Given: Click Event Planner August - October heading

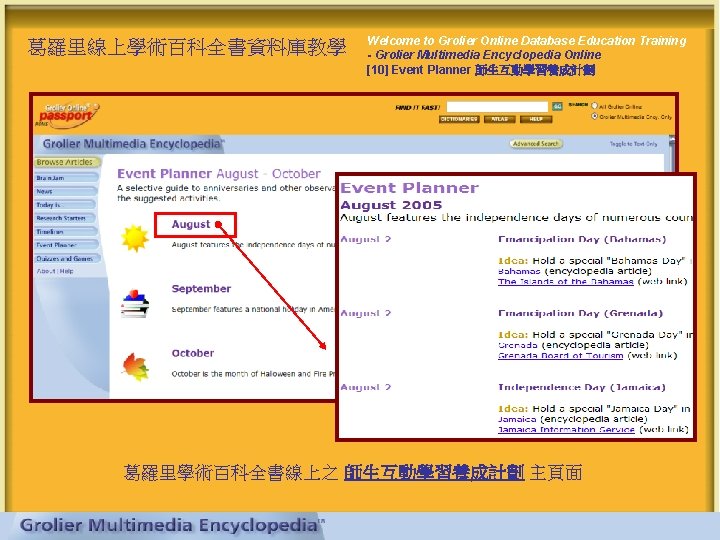Looking at the screenshot, I should pyautogui.click(x=219, y=174).
